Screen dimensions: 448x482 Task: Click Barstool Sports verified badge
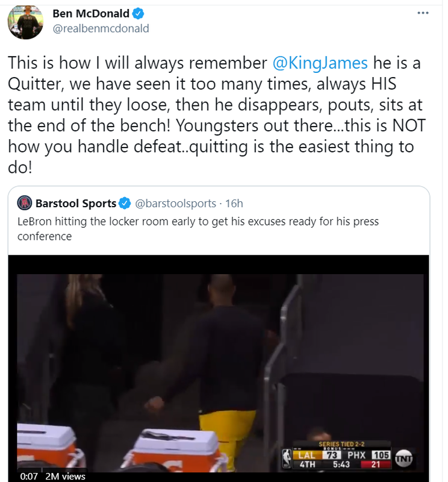[125, 203]
